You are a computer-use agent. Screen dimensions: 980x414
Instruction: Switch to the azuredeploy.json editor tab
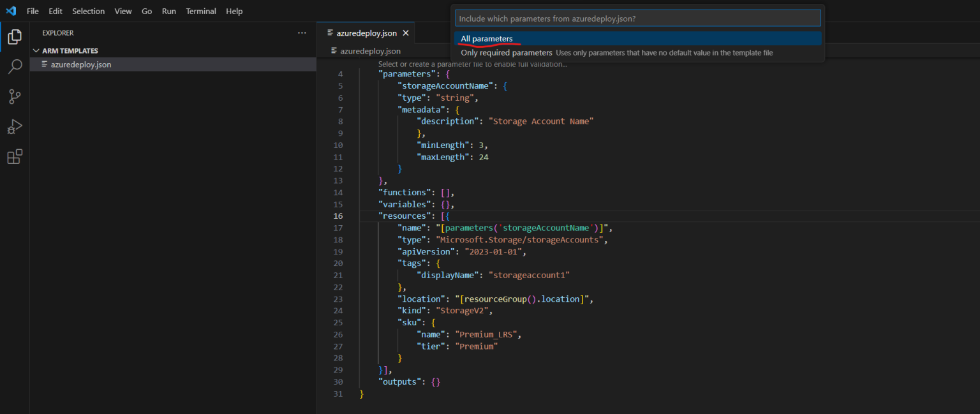coord(366,32)
